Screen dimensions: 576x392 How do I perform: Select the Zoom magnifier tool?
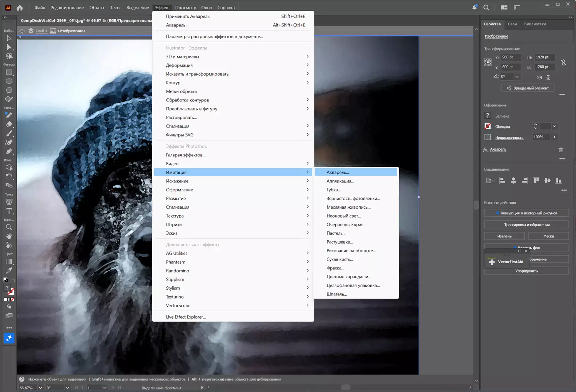9,228
